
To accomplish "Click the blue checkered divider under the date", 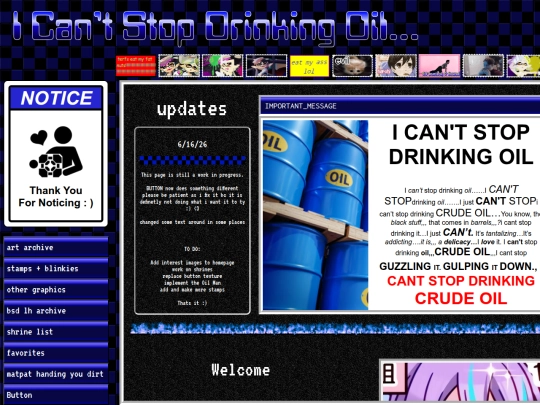I will pyautogui.click(x=192, y=160).
